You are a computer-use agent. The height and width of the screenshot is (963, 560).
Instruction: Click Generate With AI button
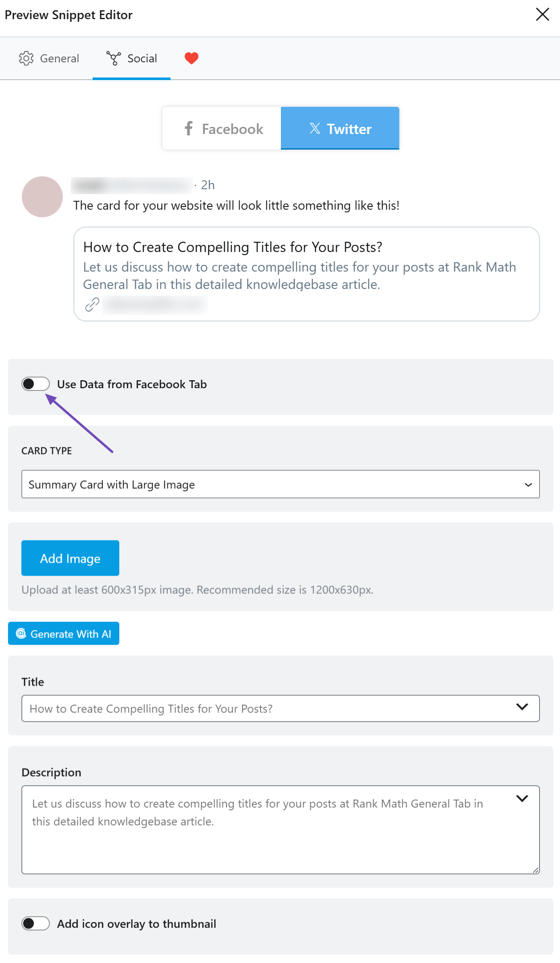pyautogui.click(x=64, y=634)
